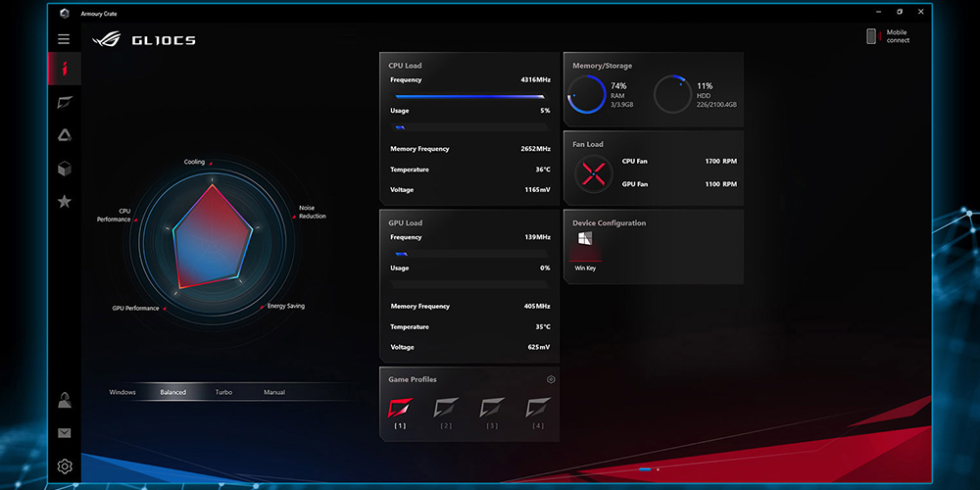The width and height of the screenshot is (980, 490).
Task: Select game profile [1]
Action: [400, 413]
